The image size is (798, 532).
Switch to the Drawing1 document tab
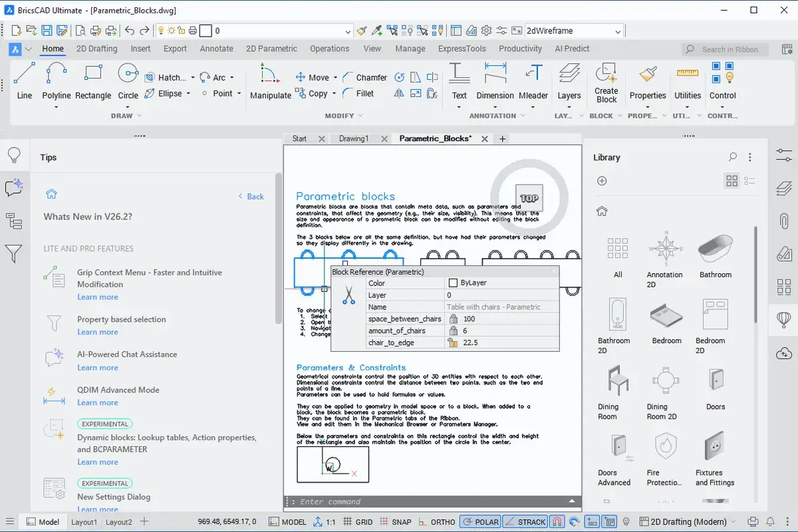[353, 138]
